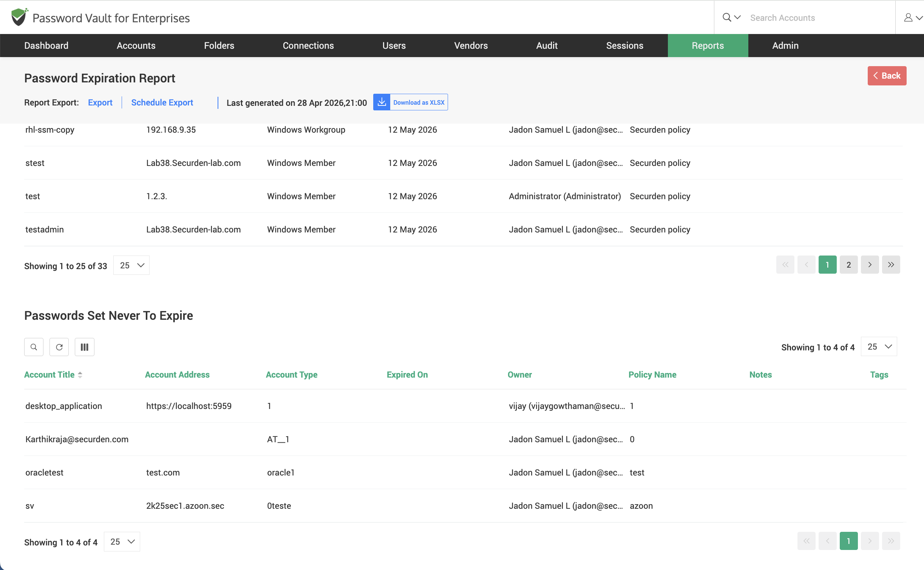The height and width of the screenshot is (570, 924).
Task: Open search in Never To Expire table
Action: click(34, 347)
